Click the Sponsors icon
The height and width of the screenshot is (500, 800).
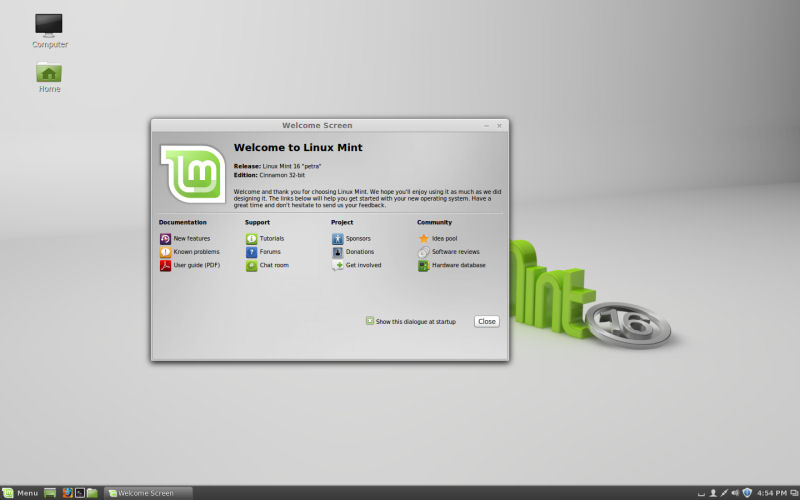[x=338, y=239]
